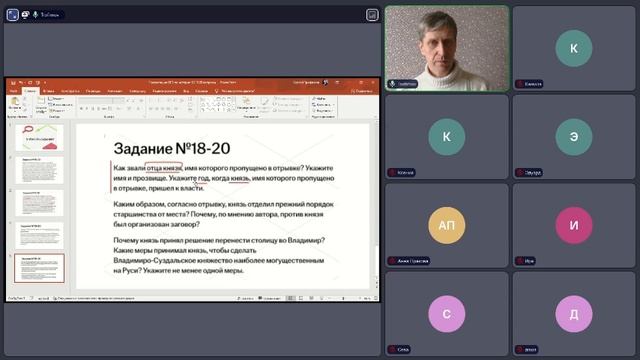Click the vertical scrollbar beside the slide
The image size is (640, 360).
376,200
